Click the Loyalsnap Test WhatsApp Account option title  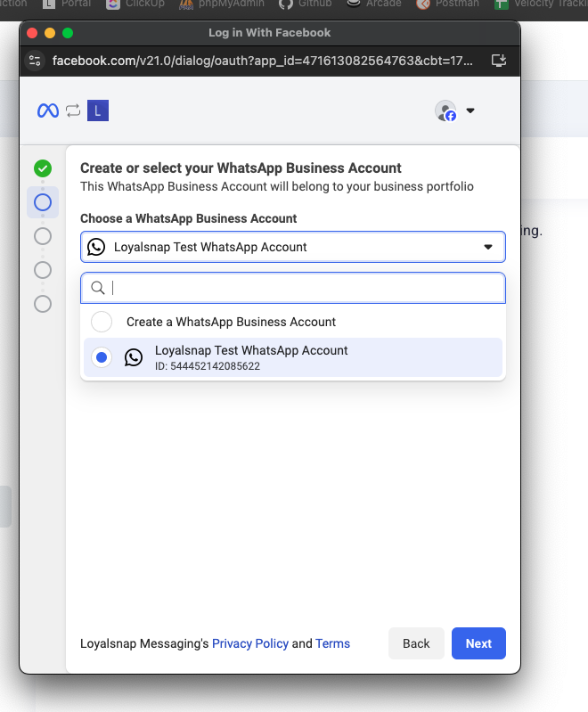pos(251,350)
